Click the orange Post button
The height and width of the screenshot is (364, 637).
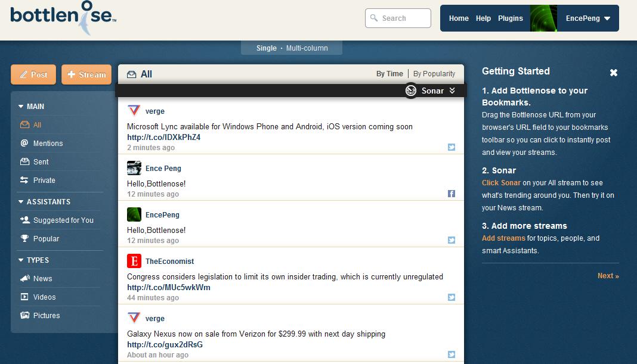pyautogui.click(x=33, y=74)
